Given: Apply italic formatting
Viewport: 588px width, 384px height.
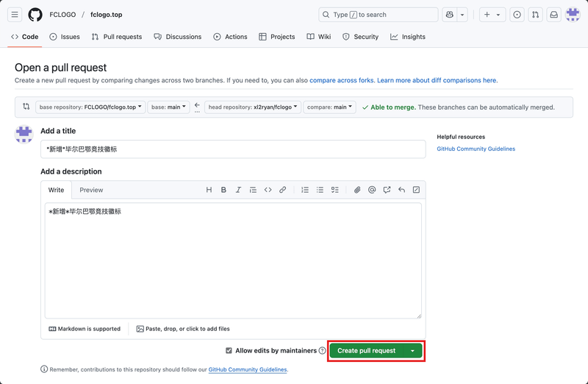Looking at the screenshot, I should [238, 190].
